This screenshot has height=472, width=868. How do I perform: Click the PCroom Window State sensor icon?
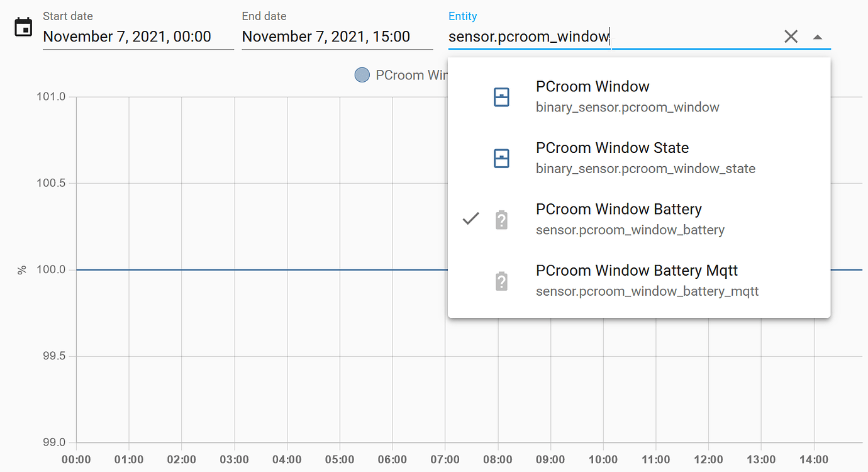tap(501, 159)
